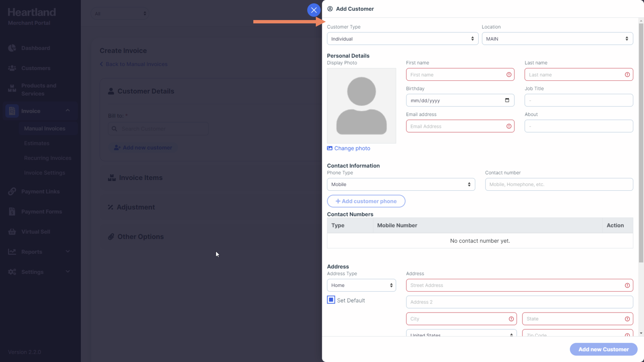Close the Add Customer panel

click(x=314, y=10)
